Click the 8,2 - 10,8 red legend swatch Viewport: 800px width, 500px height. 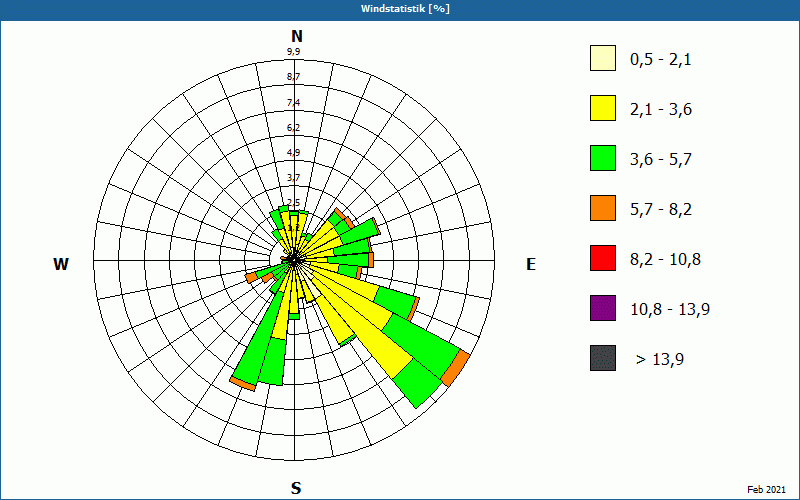pyautogui.click(x=603, y=258)
